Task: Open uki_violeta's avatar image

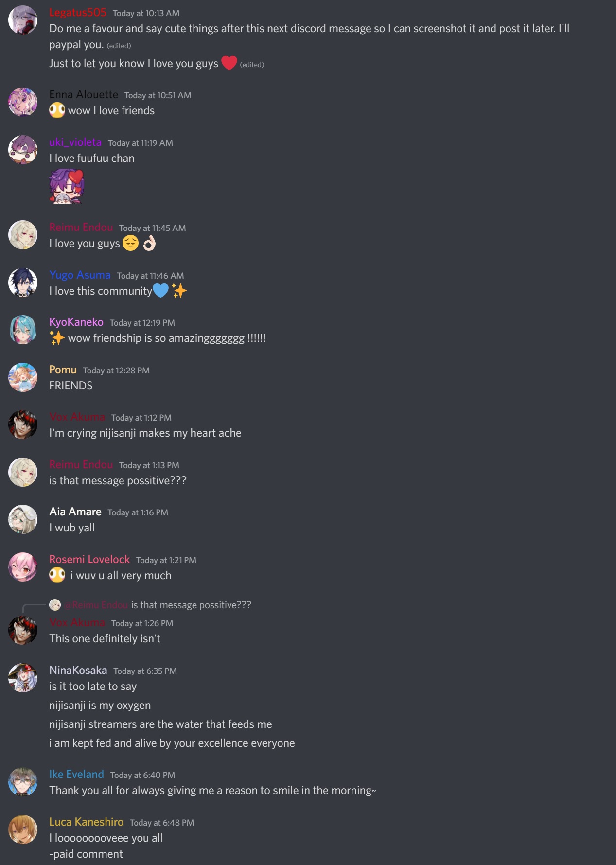Action: coord(23,150)
